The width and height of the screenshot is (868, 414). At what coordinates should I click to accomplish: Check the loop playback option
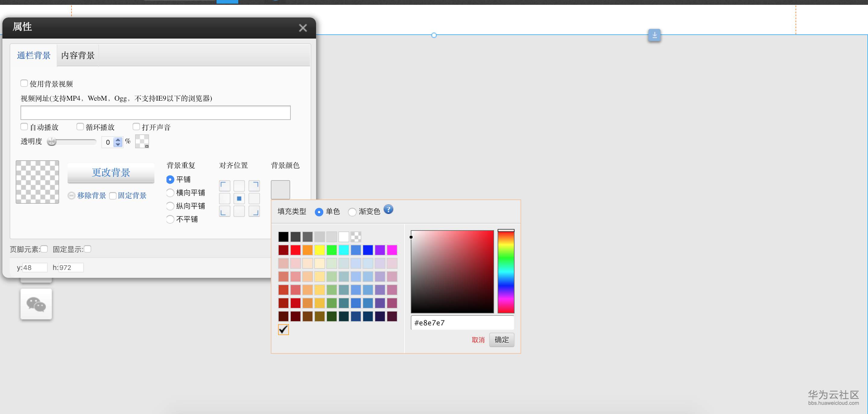pos(80,127)
